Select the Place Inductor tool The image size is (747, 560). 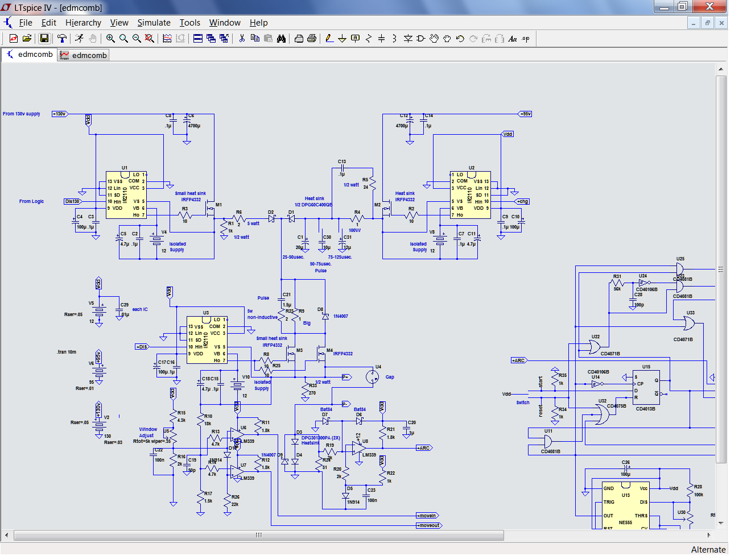click(394, 38)
